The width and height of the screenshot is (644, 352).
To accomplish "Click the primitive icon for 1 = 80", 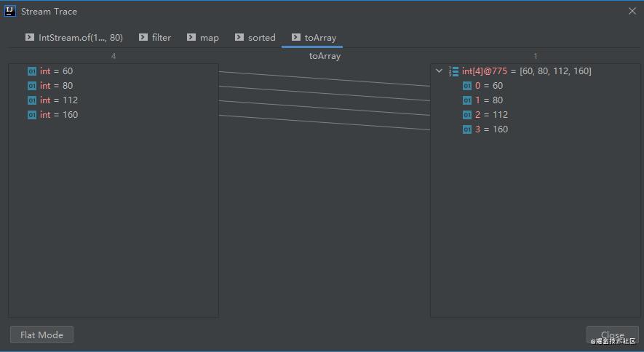I will tap(467, 100).
